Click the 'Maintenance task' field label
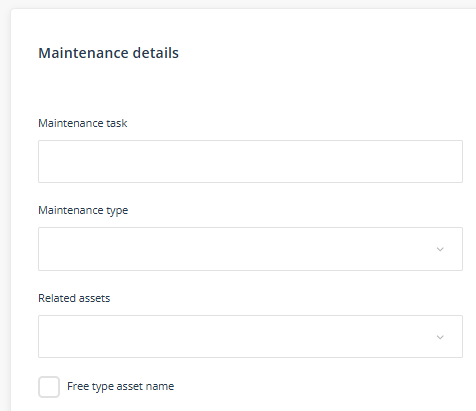Image resolution: width=476 pixels, height=411 pixels. click(x=83, y=123)
